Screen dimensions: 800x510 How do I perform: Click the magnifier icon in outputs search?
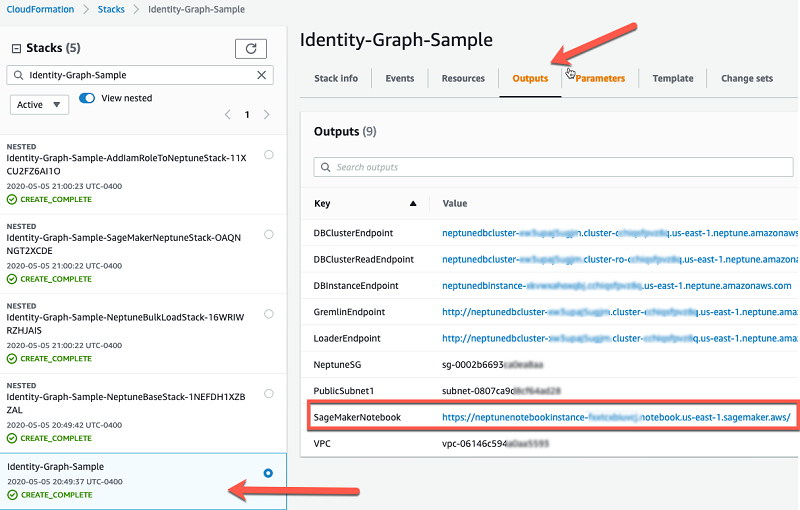pos(326,167)
